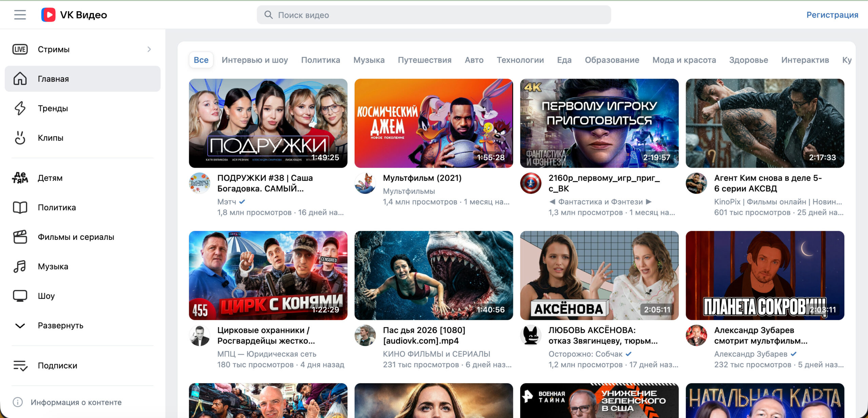Switch to the Авто tab
This screenshot has height=418, width=868.
pos(474,60)
